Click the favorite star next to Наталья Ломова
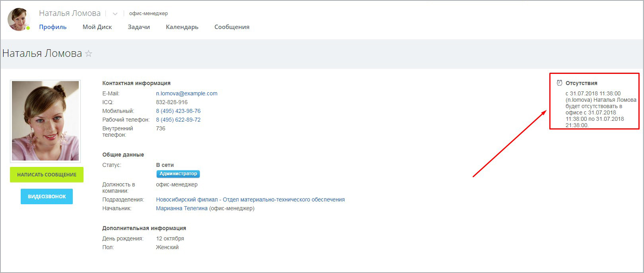Viewport: 644px width, 273px height. tap(89, 54)
